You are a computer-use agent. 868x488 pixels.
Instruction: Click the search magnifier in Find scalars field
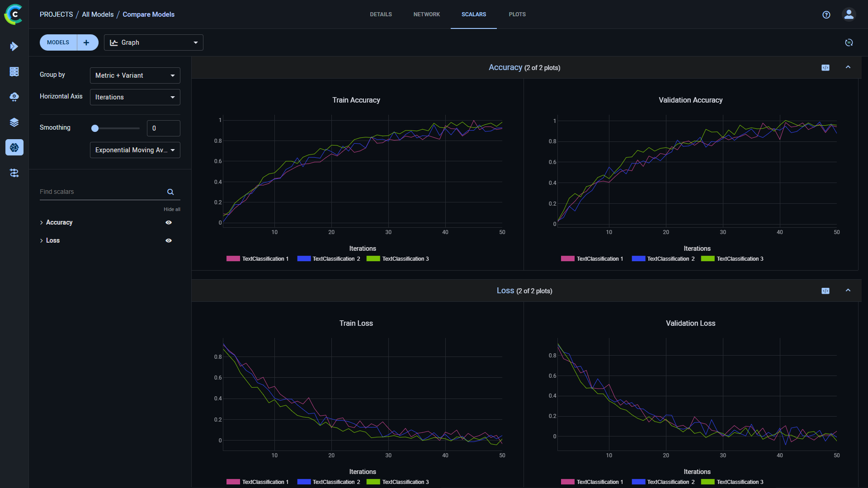click(x=170, y=192)
